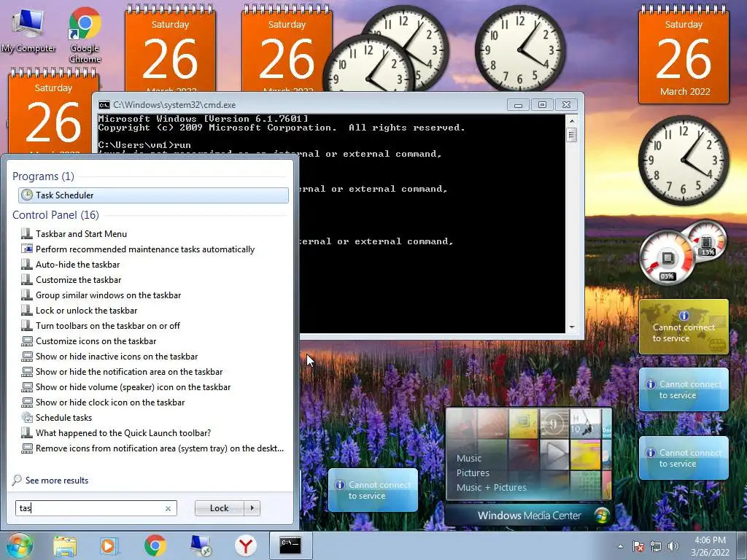Viewport: 747px width, 560px height.
Task: Select Music + Pictures in Media Center gadget
Action: [x=491, y=488]
